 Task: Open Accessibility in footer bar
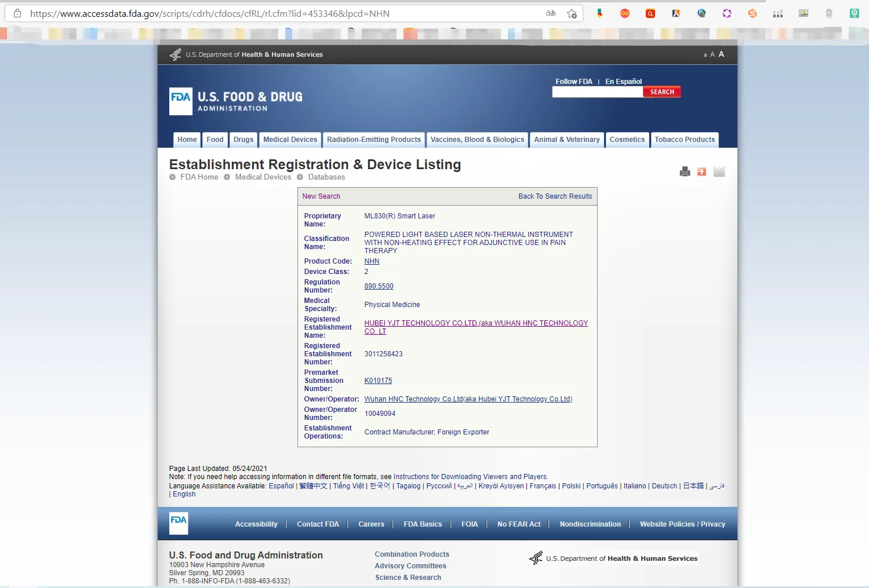pos(256,524)
